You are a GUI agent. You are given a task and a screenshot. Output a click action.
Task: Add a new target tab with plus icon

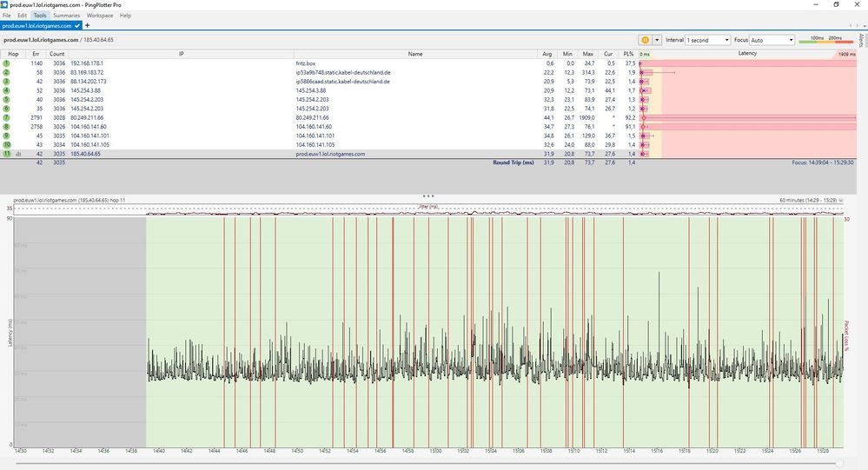[x=88, y=26]
